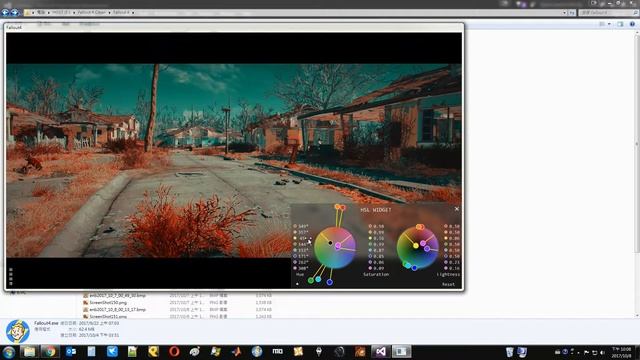Click the blue handle on lightness wheel edge
The width and height of the screenshot is (640, 360).
tap(414, 268)
